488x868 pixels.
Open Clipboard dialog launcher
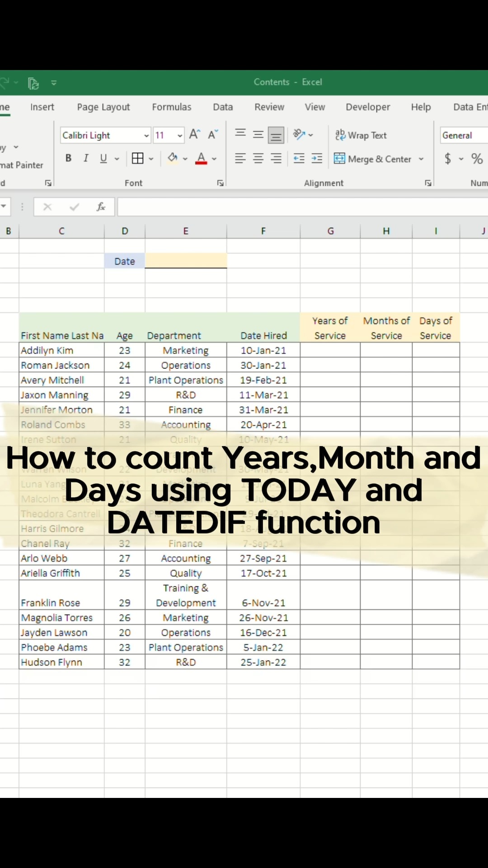(x=48, y=183)
